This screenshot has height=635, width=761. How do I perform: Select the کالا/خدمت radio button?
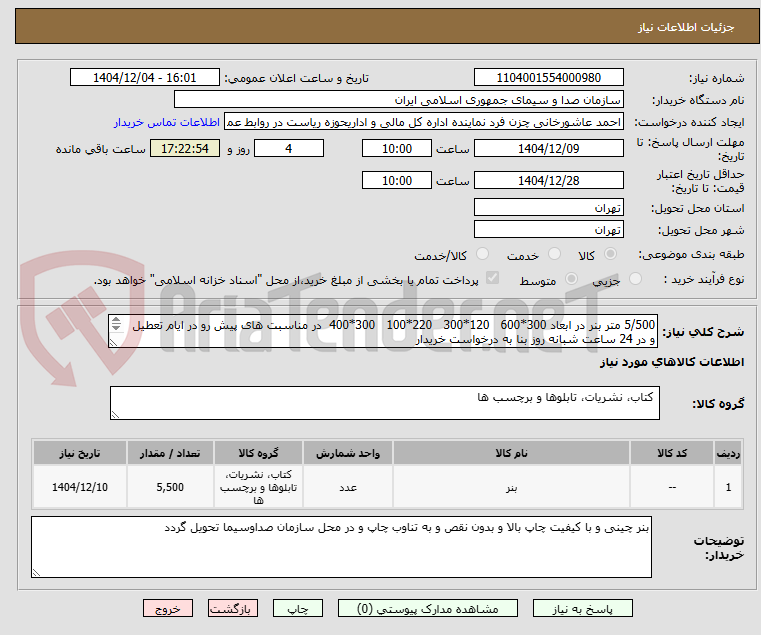(x=482, y=254)
